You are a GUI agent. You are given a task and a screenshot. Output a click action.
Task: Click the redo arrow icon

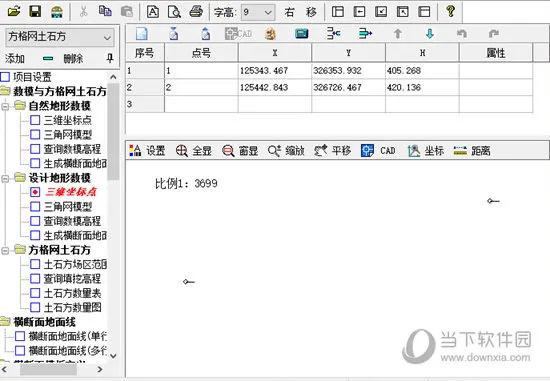pyautogui.click(x=494, y=34)
